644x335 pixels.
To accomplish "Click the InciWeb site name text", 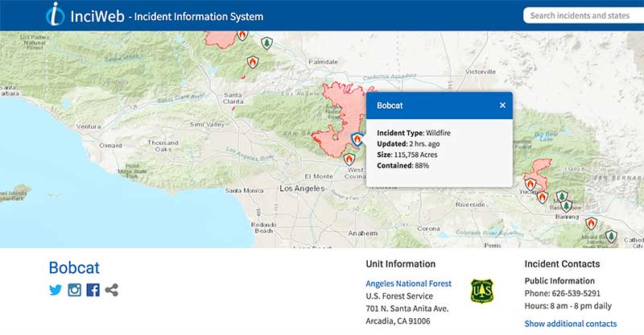I will pos(97,16).
